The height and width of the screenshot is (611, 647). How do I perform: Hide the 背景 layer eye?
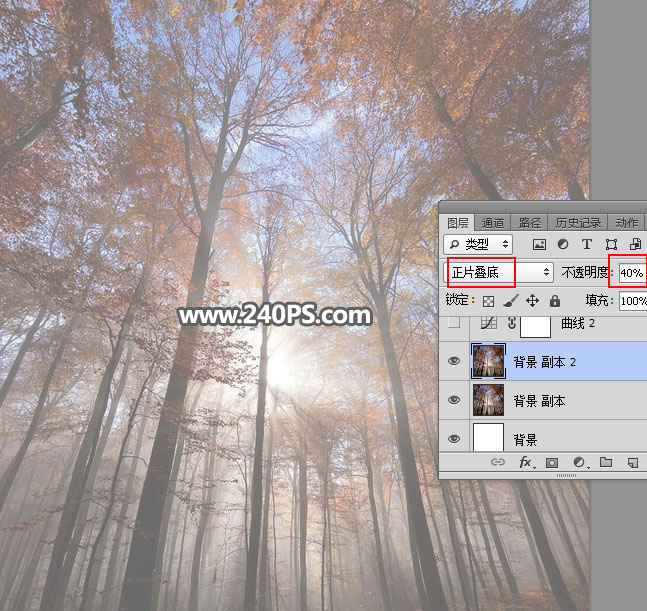click(x=454, y=439)
